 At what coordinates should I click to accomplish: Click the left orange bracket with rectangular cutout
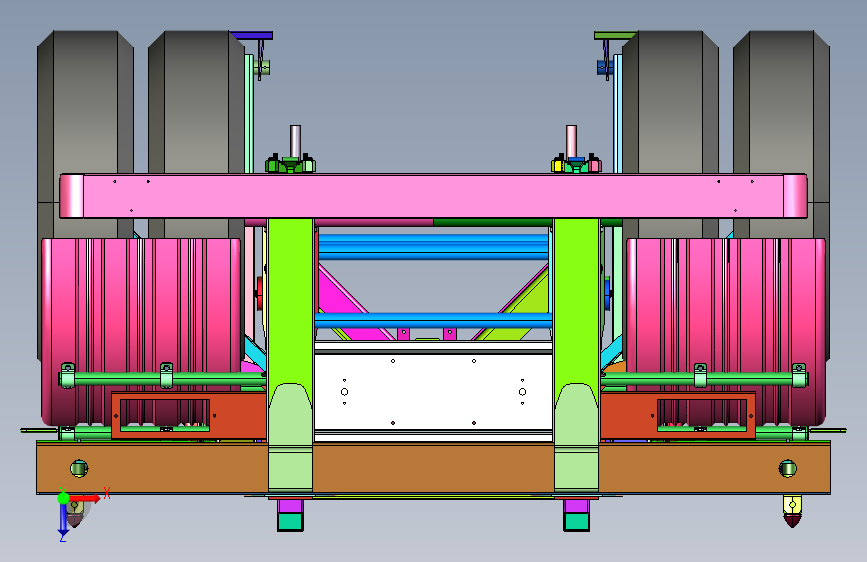click(188, 415)
